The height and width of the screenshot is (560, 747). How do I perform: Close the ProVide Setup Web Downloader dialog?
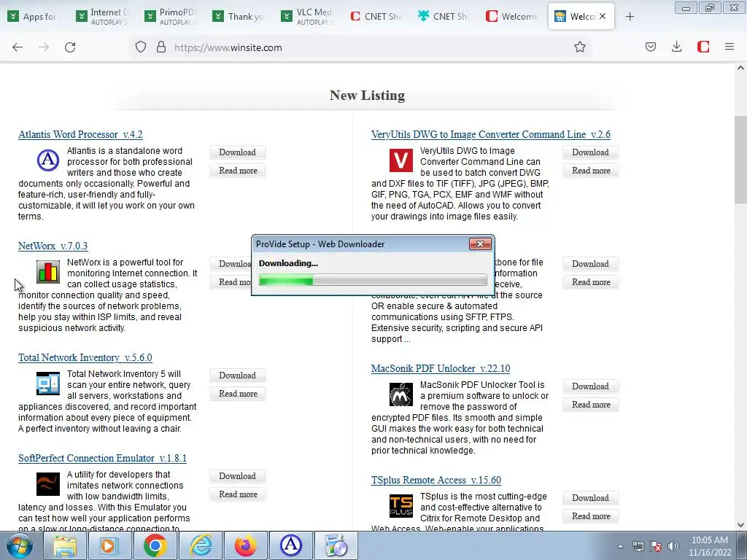pyautogui.click(x=480, y=244)
